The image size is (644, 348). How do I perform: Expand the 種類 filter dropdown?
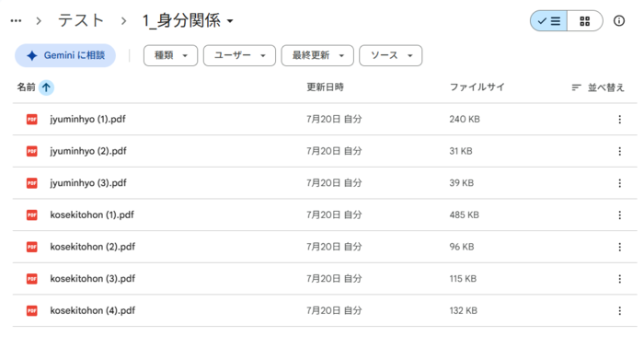(x=170, y=55)
